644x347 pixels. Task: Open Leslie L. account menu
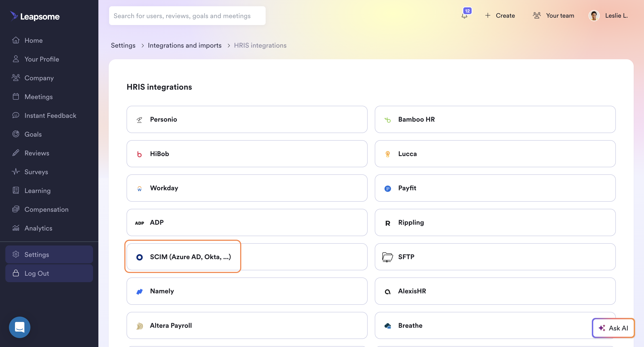click(608, 15)
